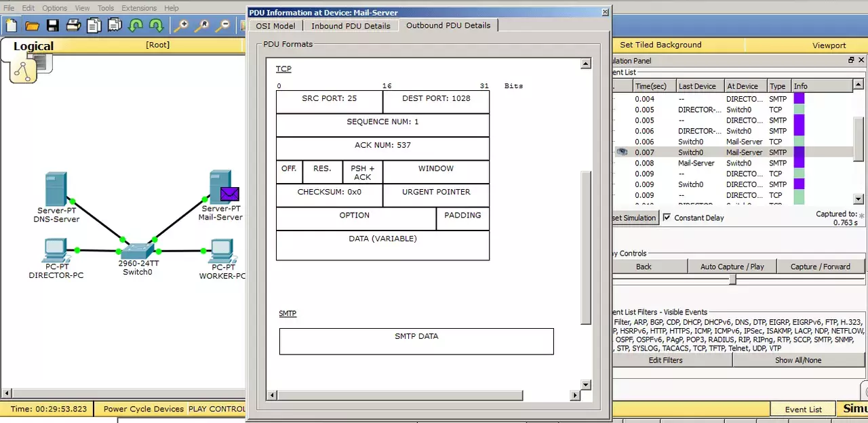The width and height of the screenshot is (868, 423).
Task: Click the Back playback button
Action: click(644, 266)
